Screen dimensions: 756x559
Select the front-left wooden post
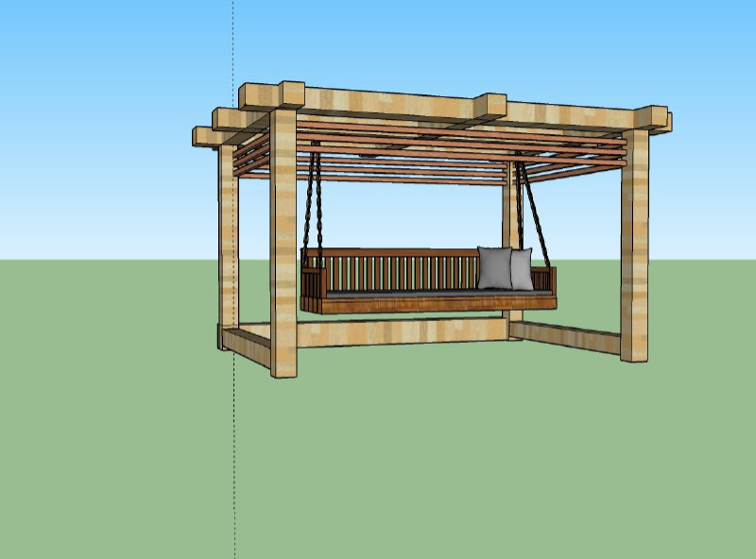(x=283, y=246)
